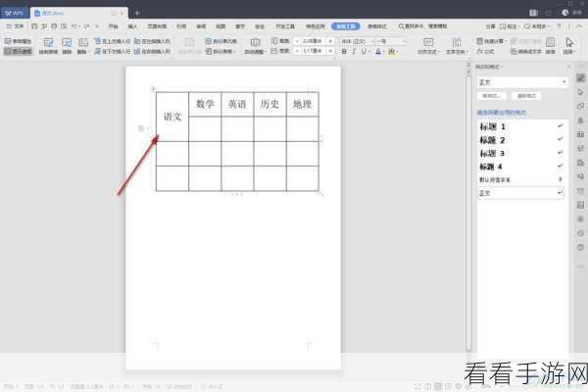Viewport: 588px width, 392px height.
Task: Open Quick Calculation (快速计算) dropdown
Action: [x=491, y=41]
